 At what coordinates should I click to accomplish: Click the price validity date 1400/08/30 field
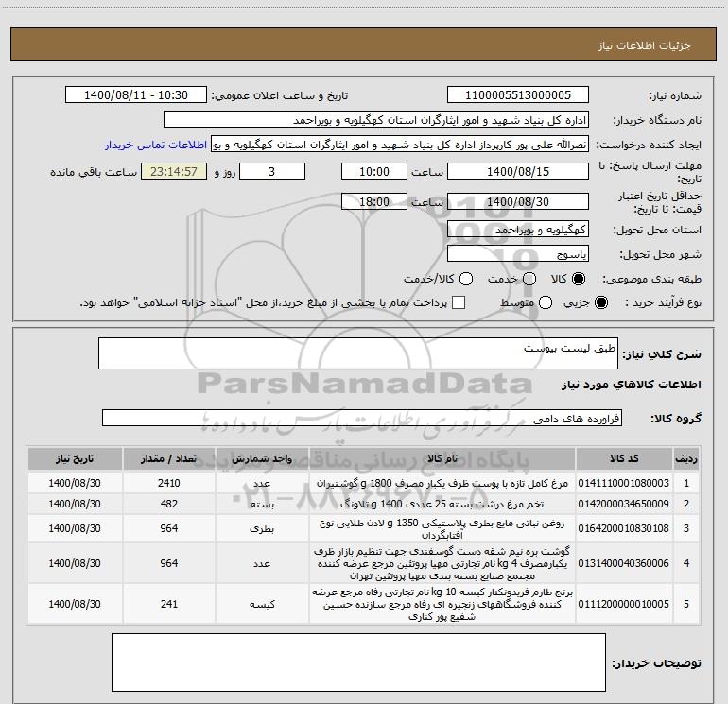point(518,202)
